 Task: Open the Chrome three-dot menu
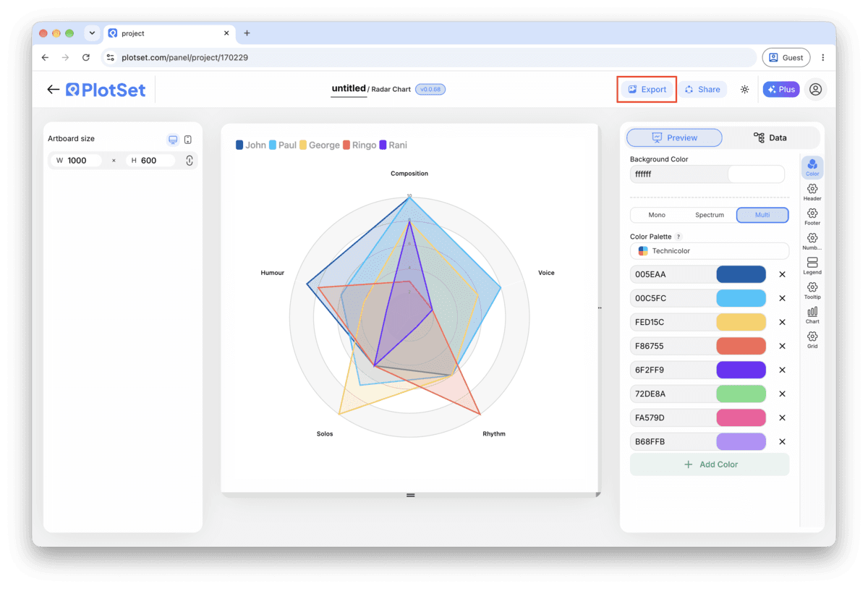822,57
